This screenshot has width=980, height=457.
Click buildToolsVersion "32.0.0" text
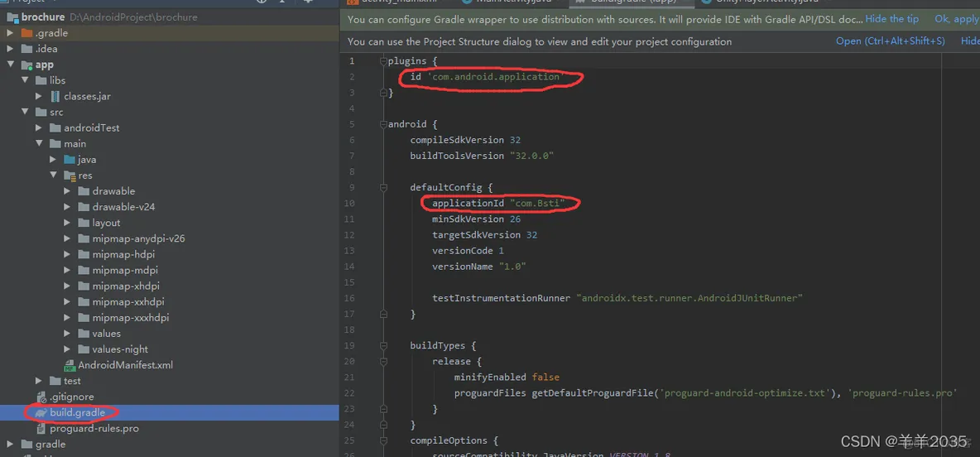(x=483, y=156)
